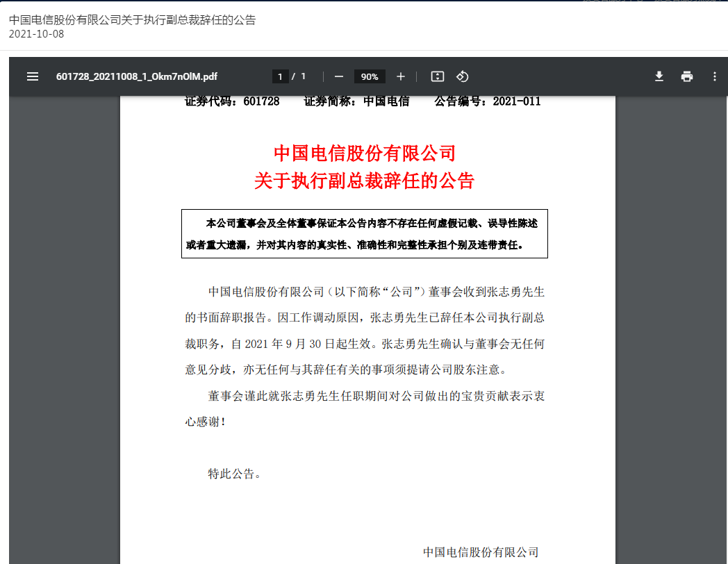728x564 pixels.
Task: Zoom in with the plus icon
Action: pyautogui.click(x=401, y=76)
